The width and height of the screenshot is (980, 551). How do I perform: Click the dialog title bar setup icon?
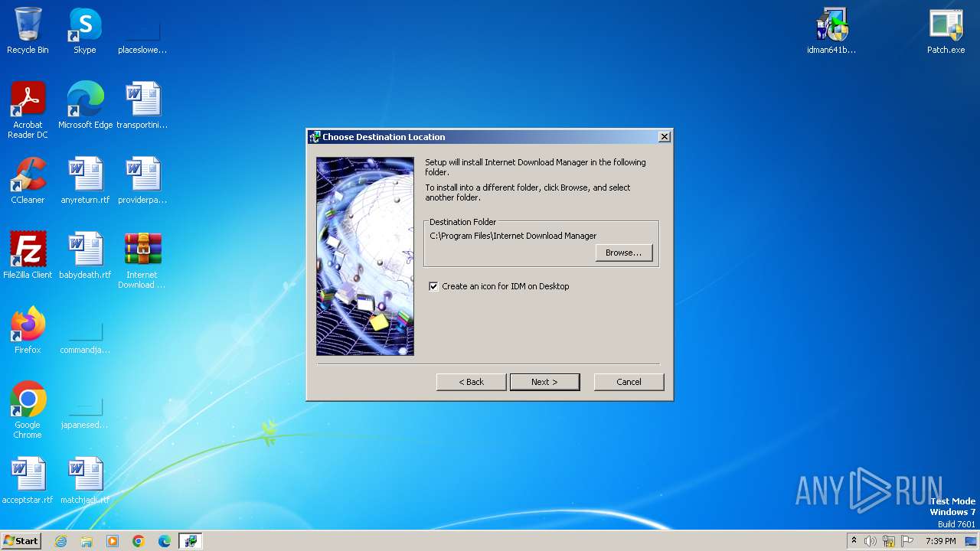(314, 137)
